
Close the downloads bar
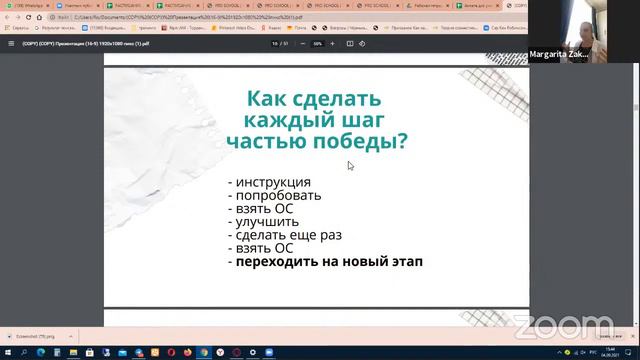point(633,336)
